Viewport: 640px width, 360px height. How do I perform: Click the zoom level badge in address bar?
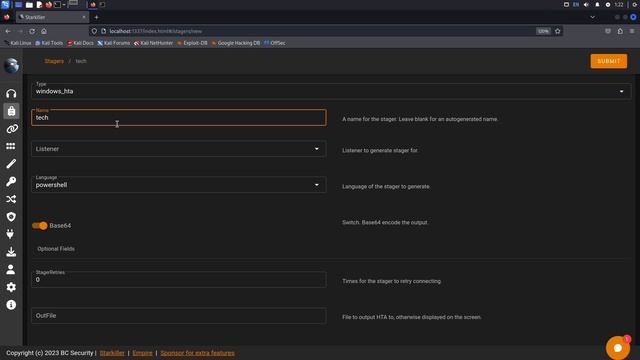543,31
